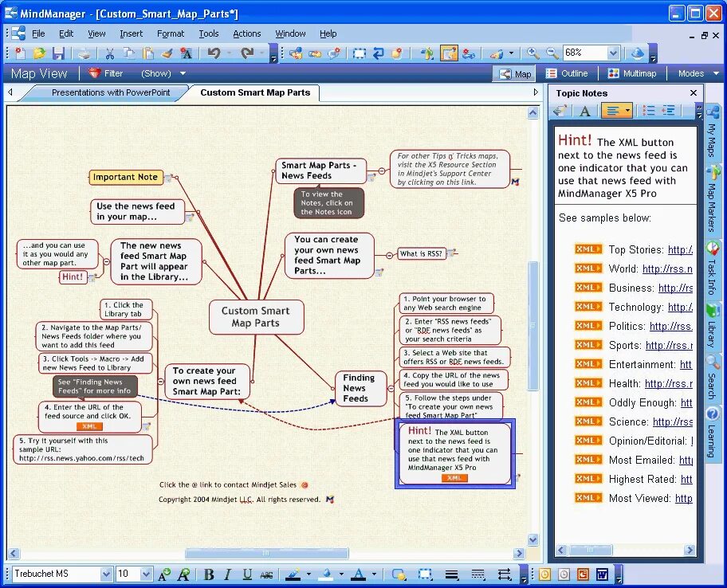The height and width of the screenshot is (588, 727).
Task: Insert a relationship with curved arrow icon
Action: pyautogui.click(x=379, y=53)
